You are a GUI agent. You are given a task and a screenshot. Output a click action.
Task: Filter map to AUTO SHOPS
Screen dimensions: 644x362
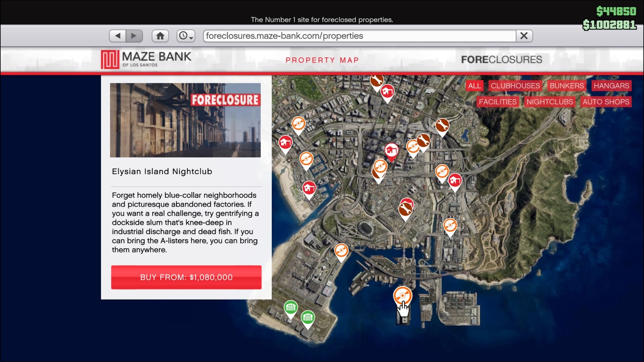(606, 102)
